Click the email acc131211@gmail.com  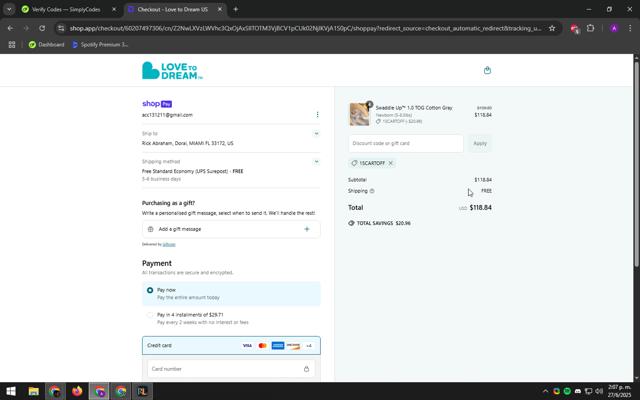point(167,115)
